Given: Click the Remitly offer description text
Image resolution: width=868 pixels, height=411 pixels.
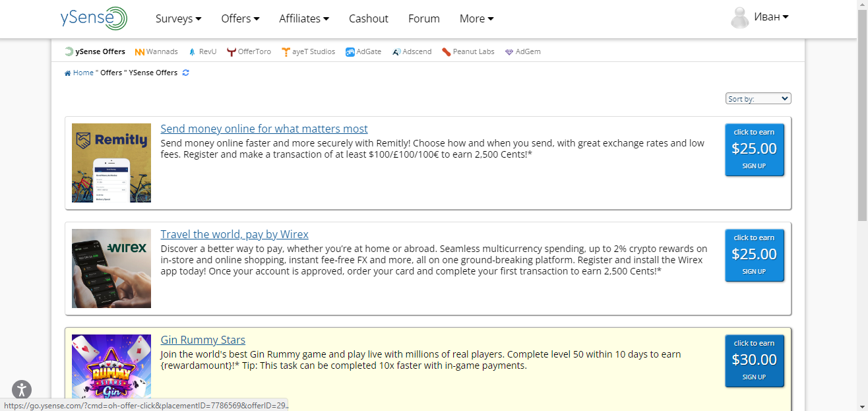Looking at the screenshot, I should [x=433, y=148].
